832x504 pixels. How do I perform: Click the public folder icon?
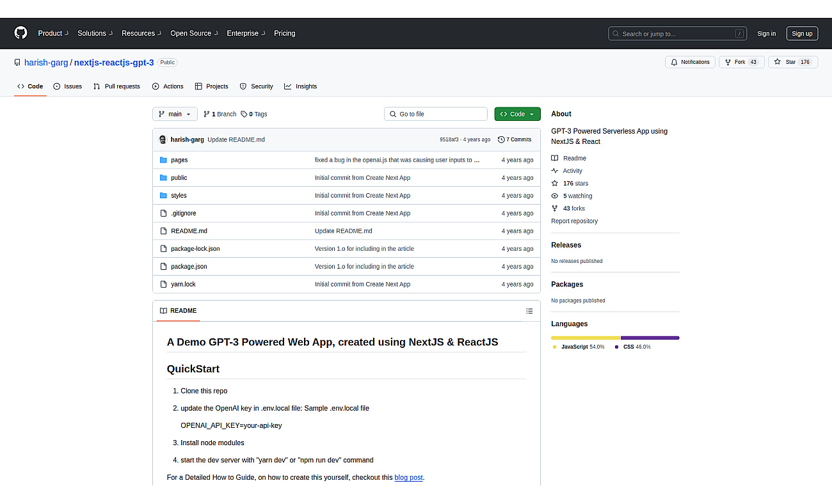pos(163,178)
